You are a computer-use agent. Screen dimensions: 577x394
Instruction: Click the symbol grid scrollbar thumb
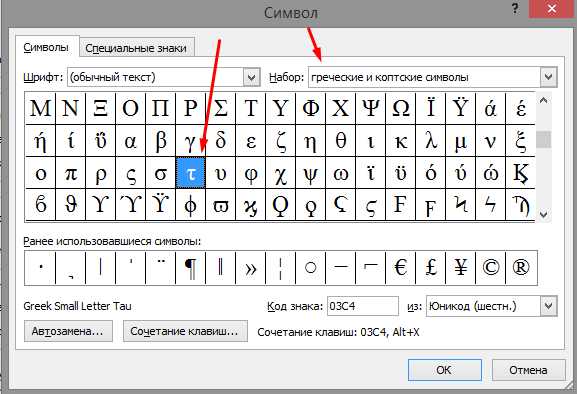tap(544, 139)
